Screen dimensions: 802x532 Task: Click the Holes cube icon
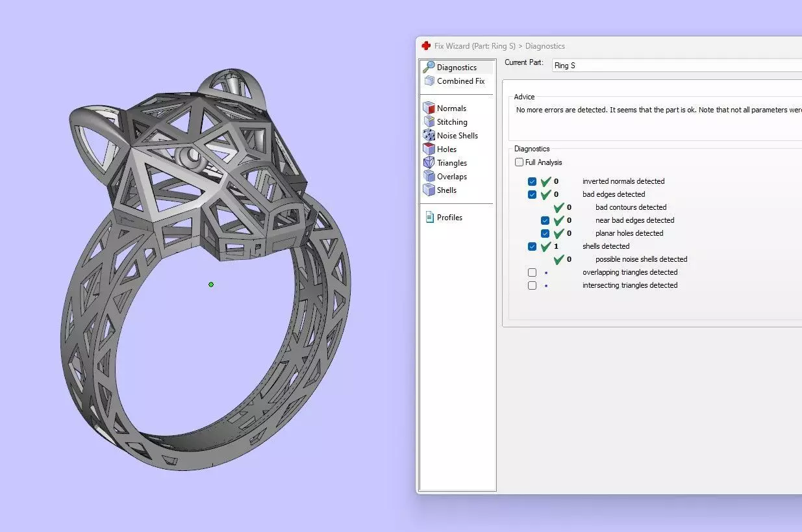pos(429,149)
